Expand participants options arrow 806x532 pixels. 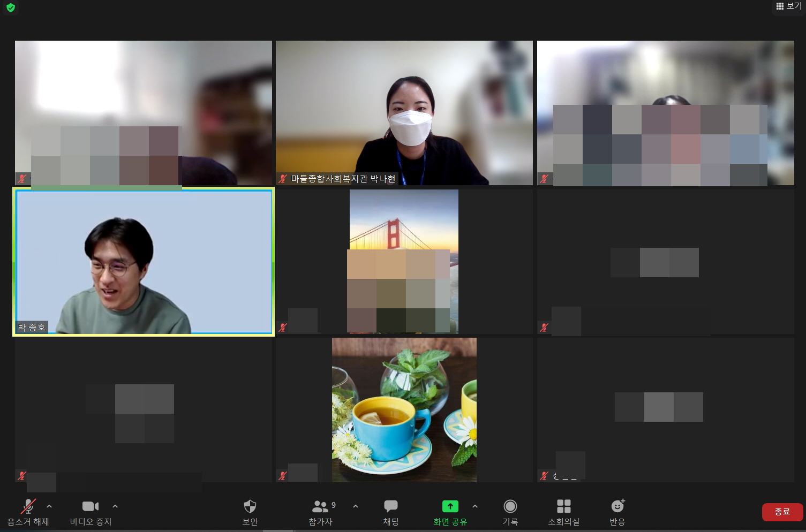[x=356, y=506]
